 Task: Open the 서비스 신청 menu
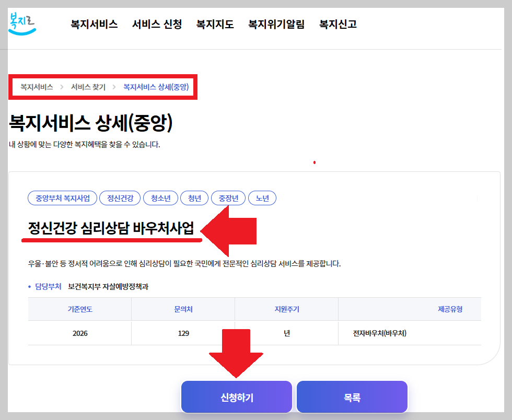click(x=157, y=24)
